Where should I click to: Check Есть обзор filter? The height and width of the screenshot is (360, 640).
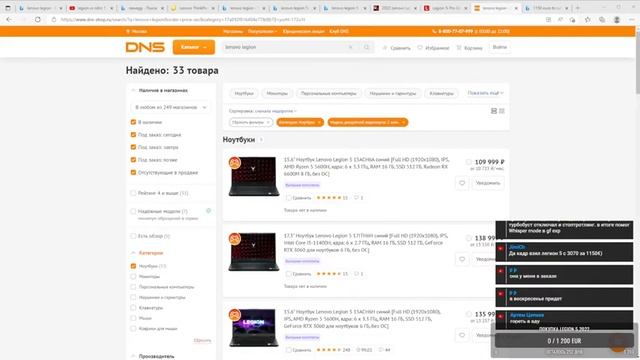133,236
